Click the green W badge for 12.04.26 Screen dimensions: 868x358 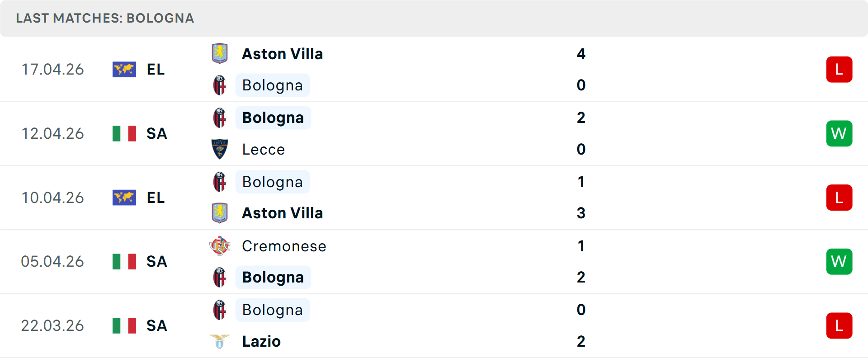pos(839,134)
